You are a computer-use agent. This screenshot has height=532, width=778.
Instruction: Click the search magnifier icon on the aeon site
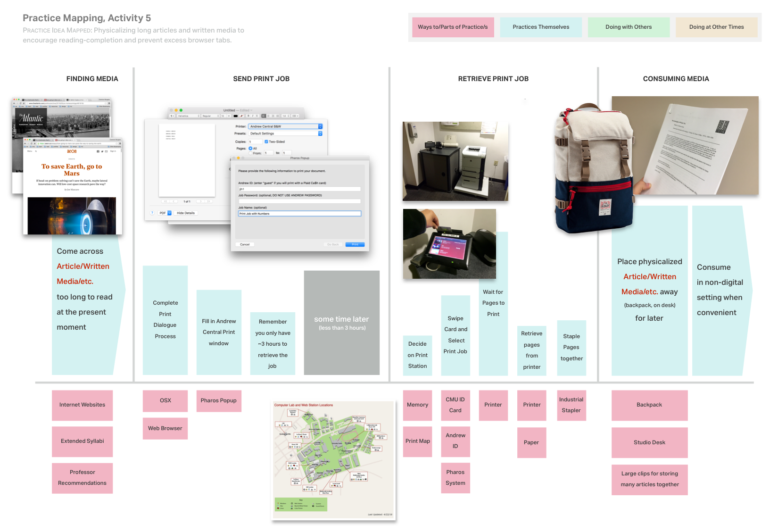click(36, 151)
